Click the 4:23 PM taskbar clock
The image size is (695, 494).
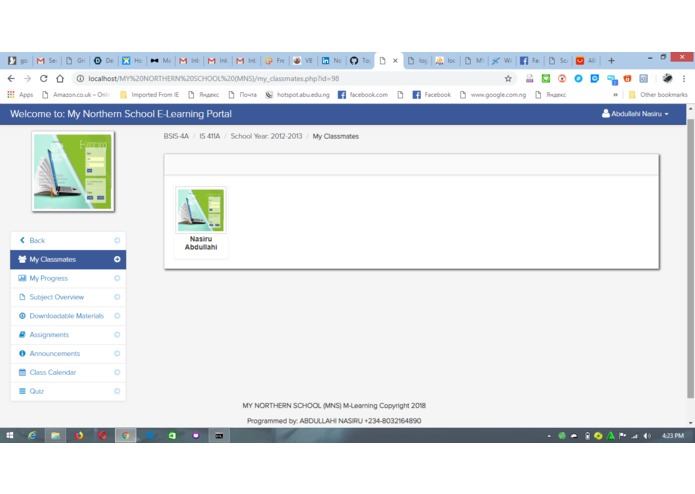[x=673, y=436]
